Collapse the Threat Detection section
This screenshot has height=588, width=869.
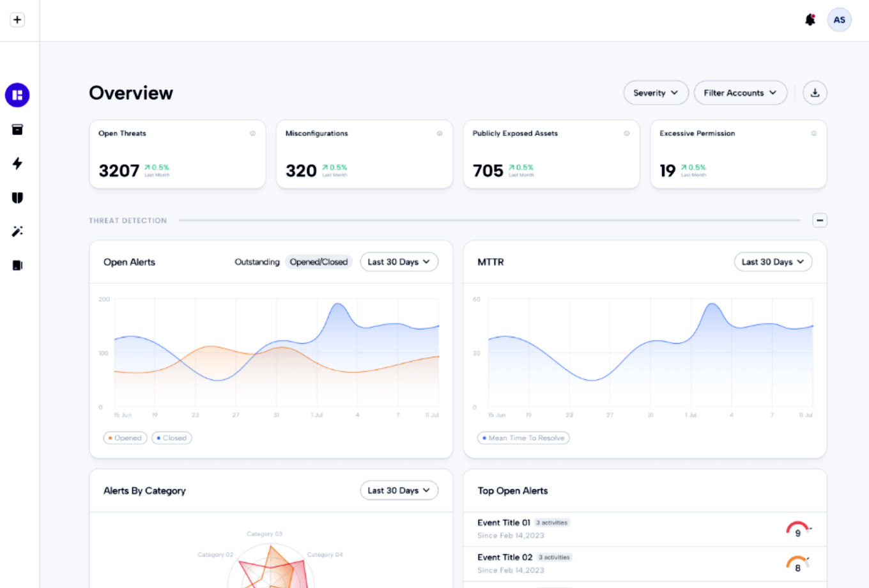[x=819, y=220]
